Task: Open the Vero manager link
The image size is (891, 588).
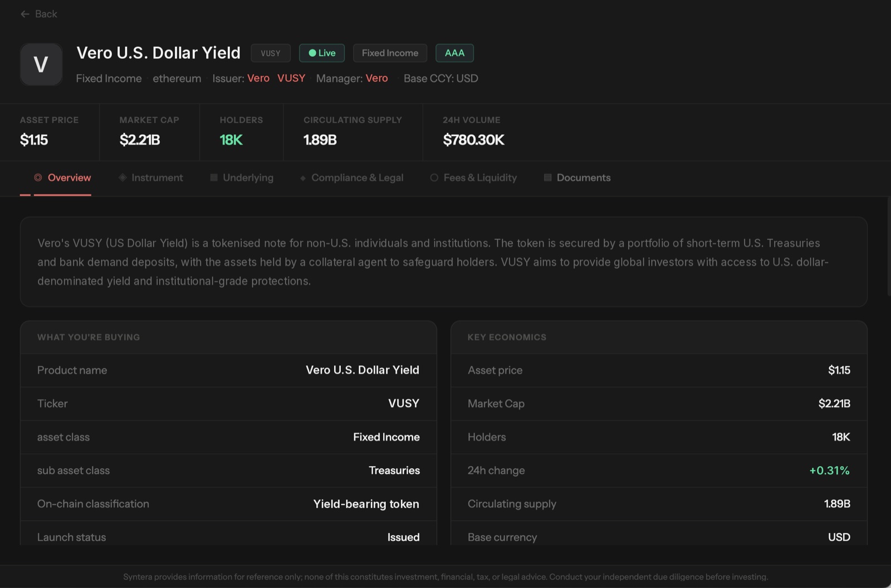Action: coord(377,79)
